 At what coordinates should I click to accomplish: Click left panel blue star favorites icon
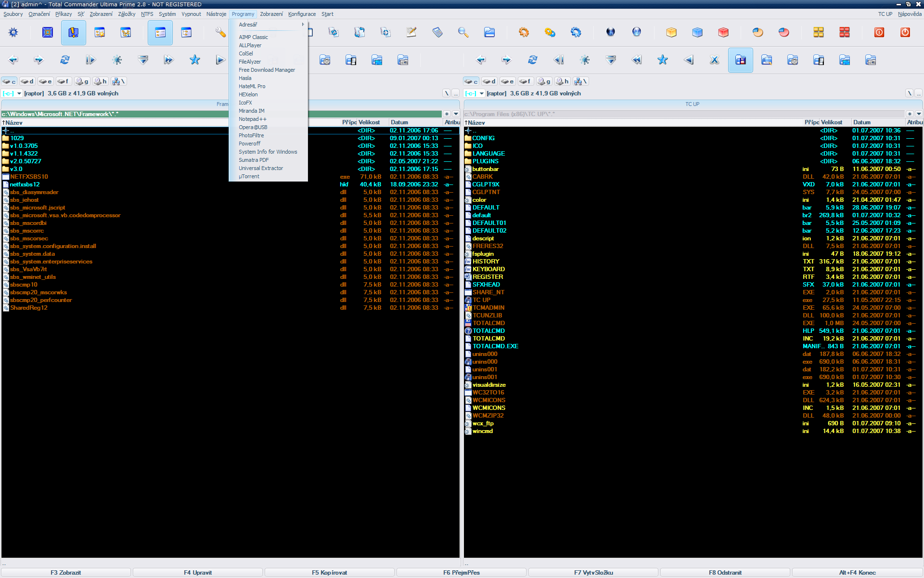pos(195,60)
